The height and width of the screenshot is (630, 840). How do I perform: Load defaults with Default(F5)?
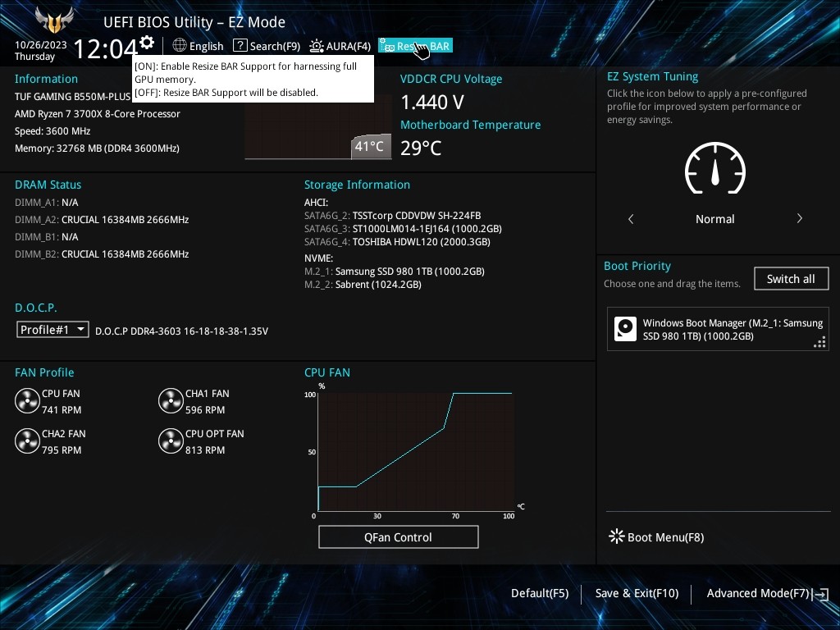[x=540, y=593]
